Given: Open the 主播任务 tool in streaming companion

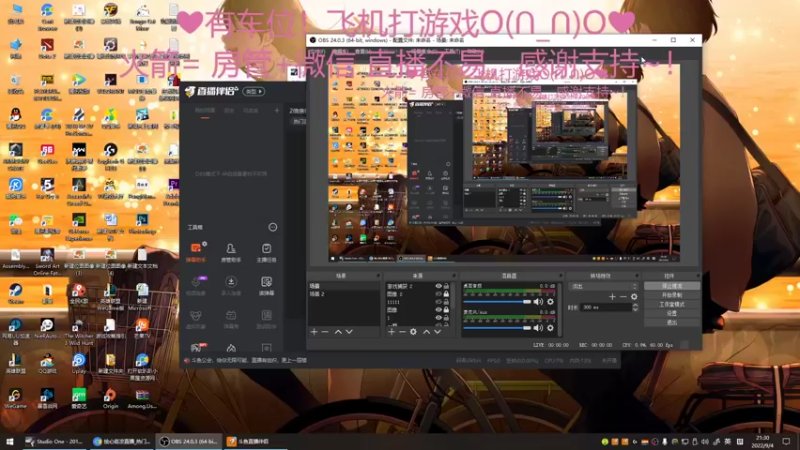Looking at the screenshot, I should pos(266,252).
